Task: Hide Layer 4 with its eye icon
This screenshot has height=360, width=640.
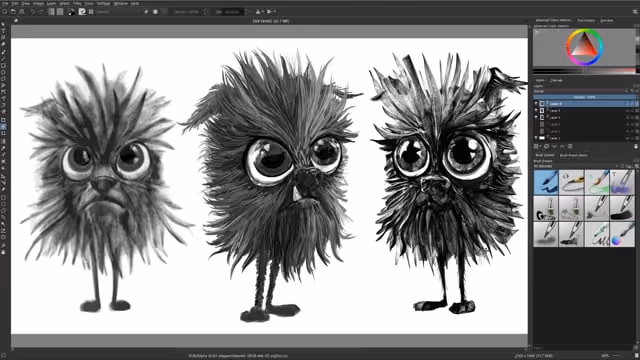Action: tap(536, 117)
